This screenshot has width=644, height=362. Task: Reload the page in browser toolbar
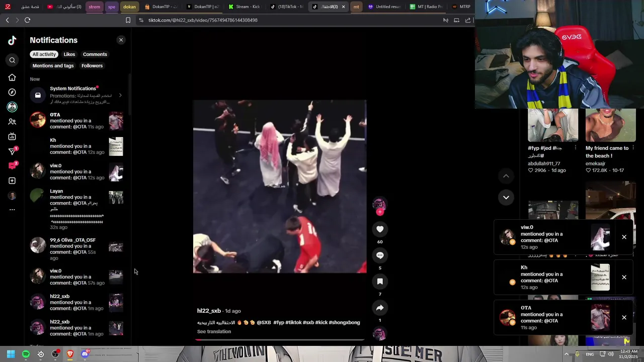coord(27,20)
